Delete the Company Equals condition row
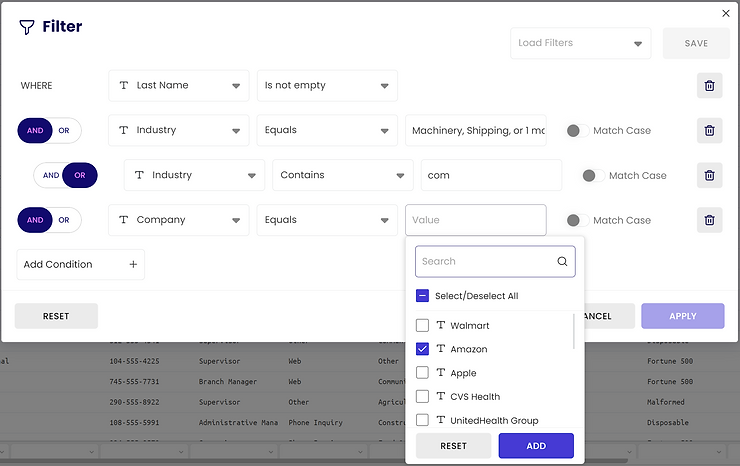This screenshot has height=466, width=740. (709, 220)
